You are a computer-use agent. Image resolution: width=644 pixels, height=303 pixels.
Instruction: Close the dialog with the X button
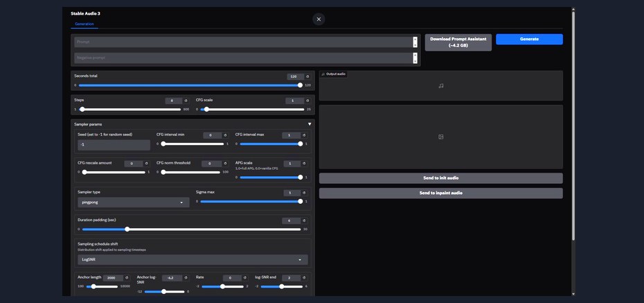(319, 19)
